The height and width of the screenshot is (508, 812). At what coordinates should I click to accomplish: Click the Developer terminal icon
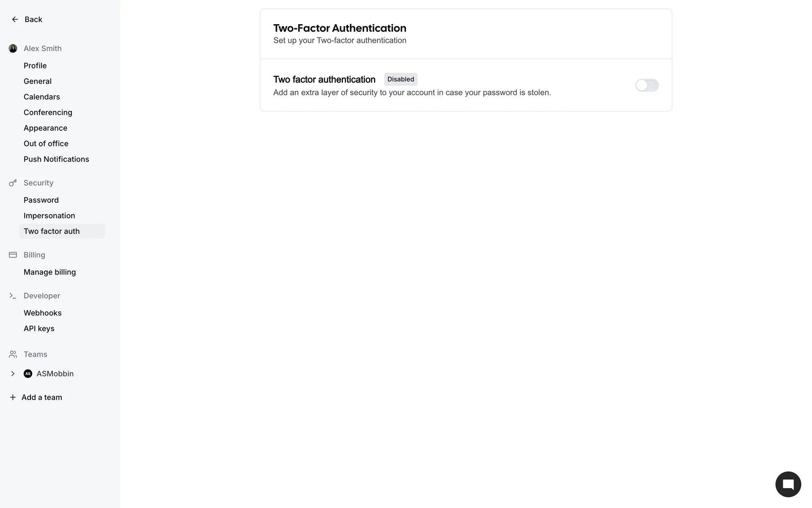click(x=13, y=296)
